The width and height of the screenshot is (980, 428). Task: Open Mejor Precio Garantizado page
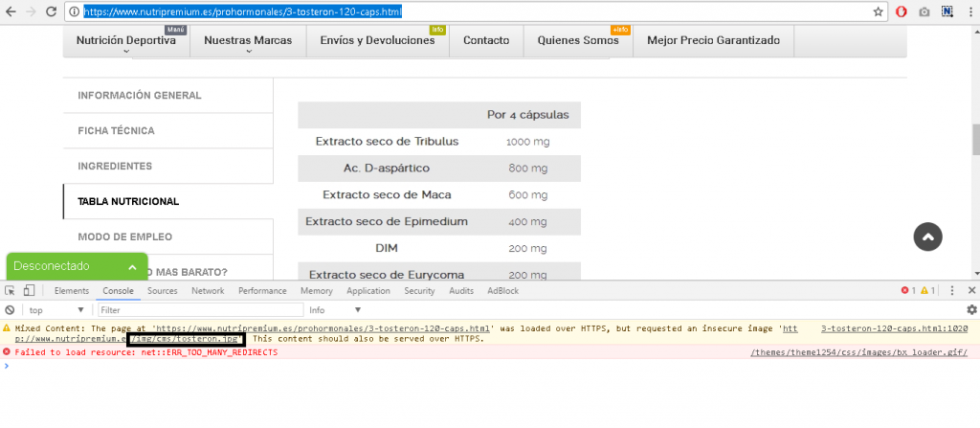(713, 40)
